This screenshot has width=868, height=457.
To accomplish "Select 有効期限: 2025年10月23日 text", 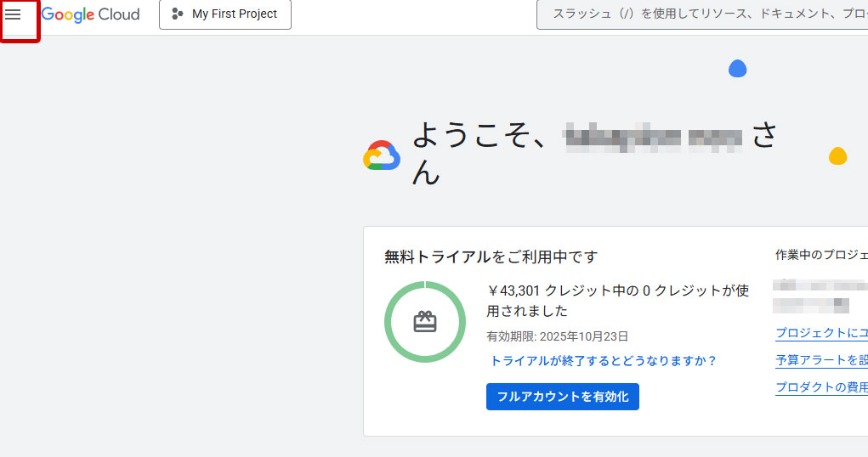I will point(558,336).
